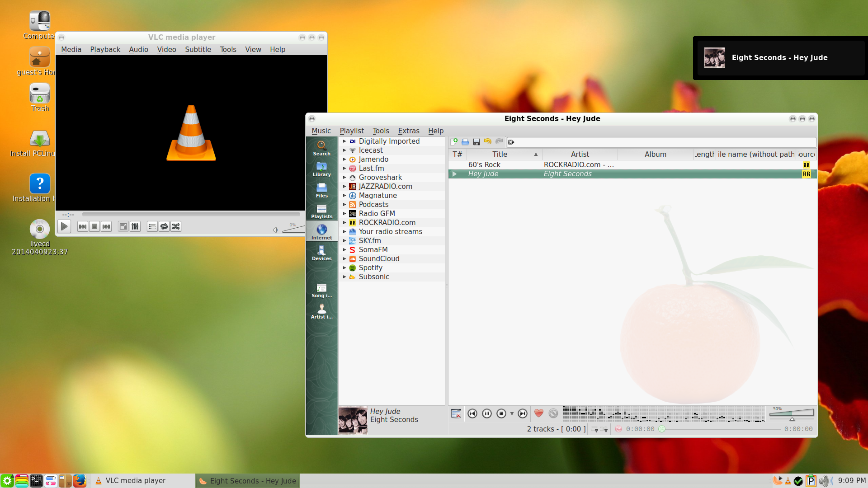Click the Clementine volume slider
868x488 pixels.
click(791, 413)
